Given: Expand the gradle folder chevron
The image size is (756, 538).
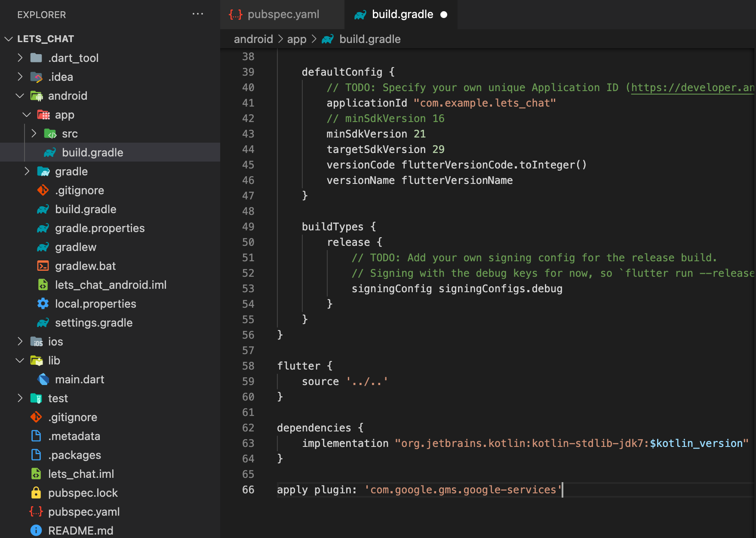Looking at the screenshot, I should (27, 171).
